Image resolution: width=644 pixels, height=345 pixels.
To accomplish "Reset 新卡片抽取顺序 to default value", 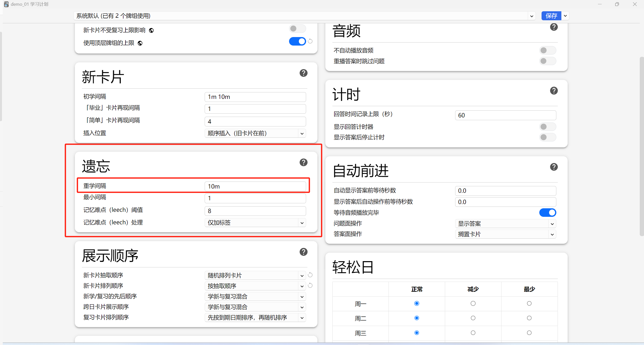I will pos(310,275).
